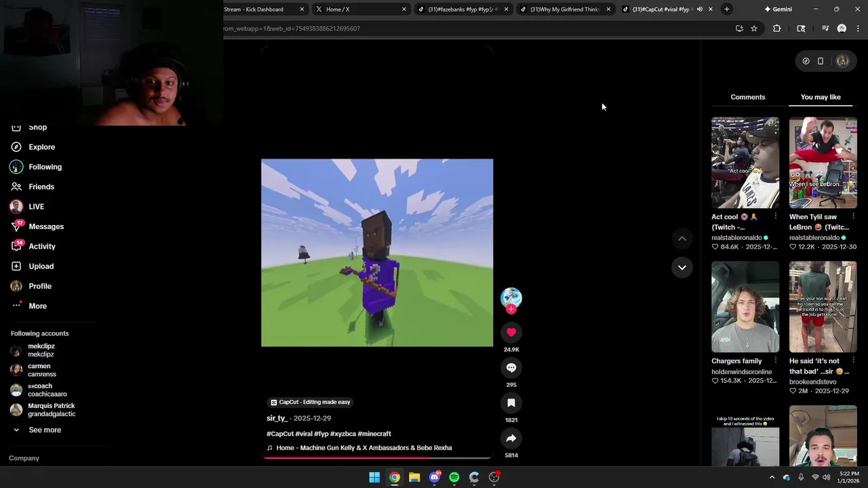Seek on the video progress bar

coord(377,457)
